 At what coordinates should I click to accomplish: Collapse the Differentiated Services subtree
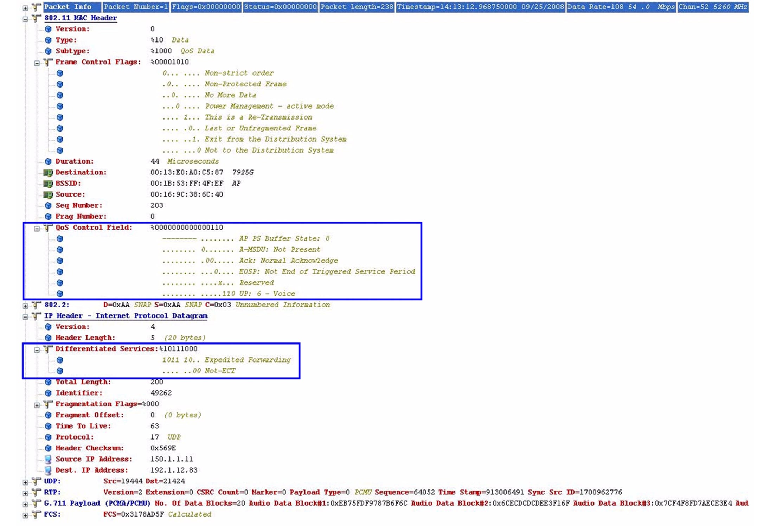pyautogui.click(x=37, y=350)
